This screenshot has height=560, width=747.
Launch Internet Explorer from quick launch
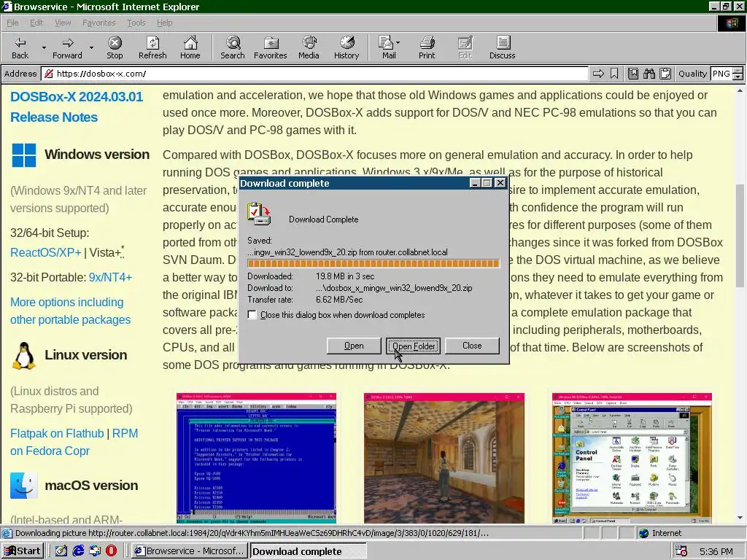coord(78,551)
